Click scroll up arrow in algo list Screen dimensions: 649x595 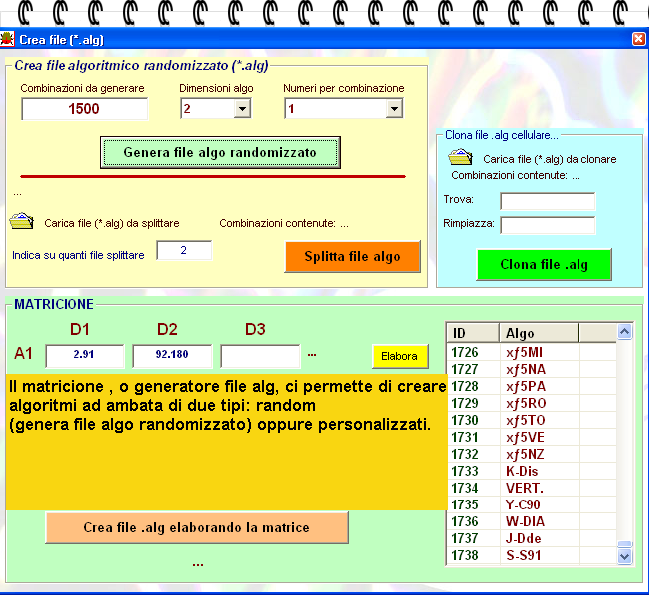(x=624, y=331)
